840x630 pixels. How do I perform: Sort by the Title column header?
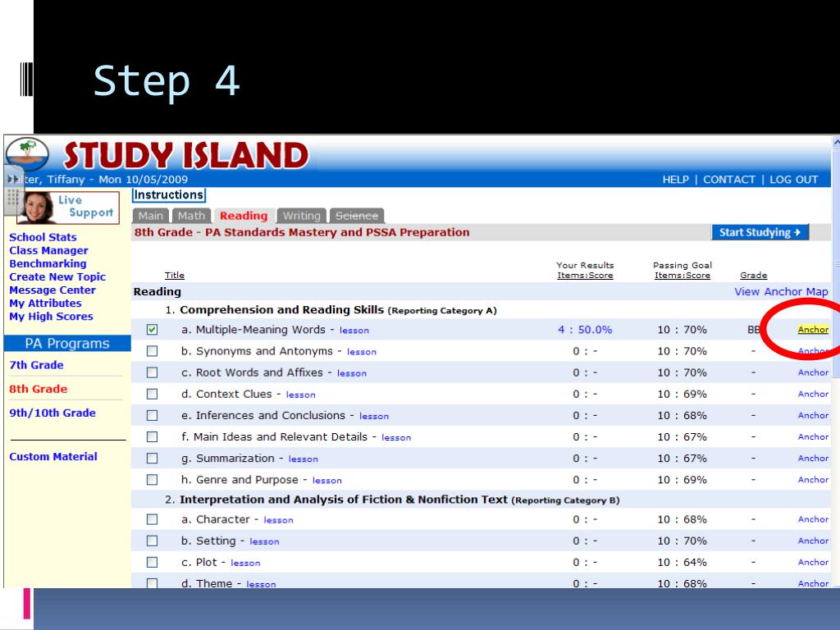(x=175, y=276)
